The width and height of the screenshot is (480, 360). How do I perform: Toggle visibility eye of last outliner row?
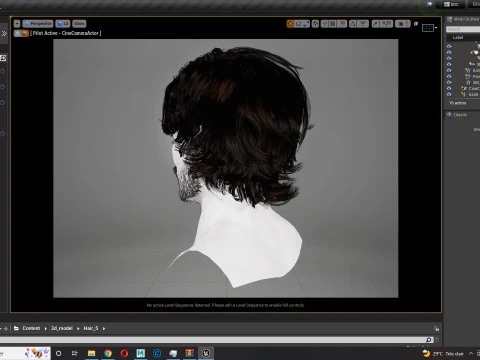tap(449, 94)
